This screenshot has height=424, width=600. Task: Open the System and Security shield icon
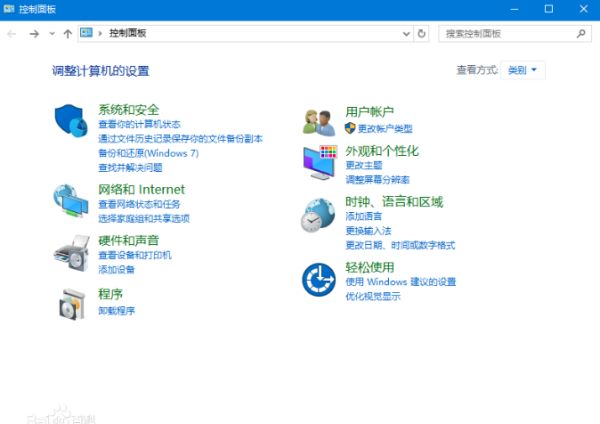point(71,120)
